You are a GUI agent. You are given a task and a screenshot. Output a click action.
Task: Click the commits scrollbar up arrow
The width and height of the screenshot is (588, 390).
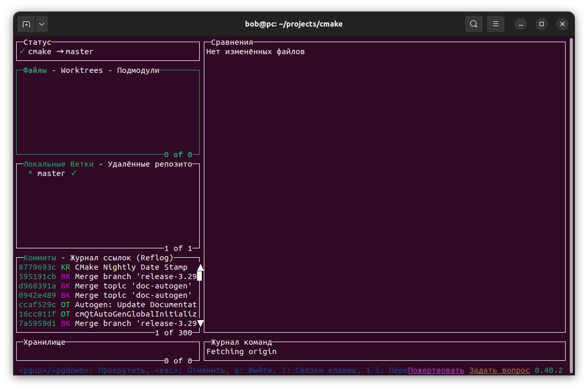200,267
